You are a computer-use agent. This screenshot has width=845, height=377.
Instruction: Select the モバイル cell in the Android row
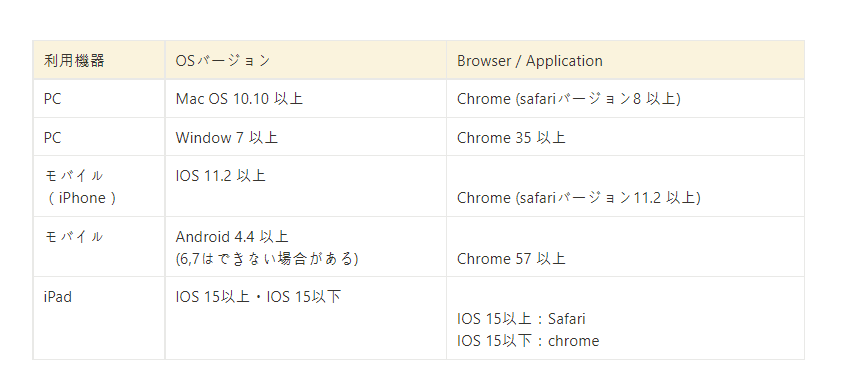(x=99, y=247)
